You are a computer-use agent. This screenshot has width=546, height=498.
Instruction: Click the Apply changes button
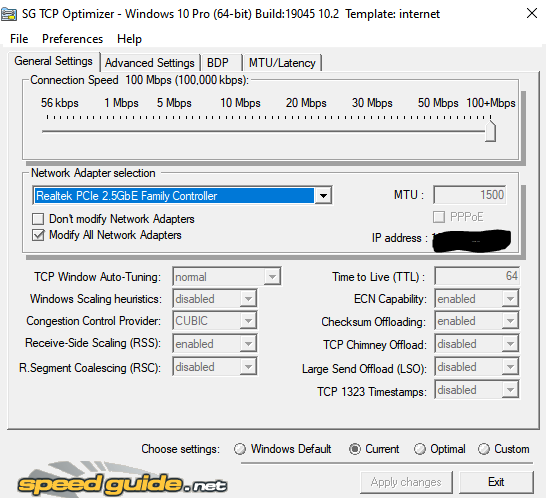(406, 482)
